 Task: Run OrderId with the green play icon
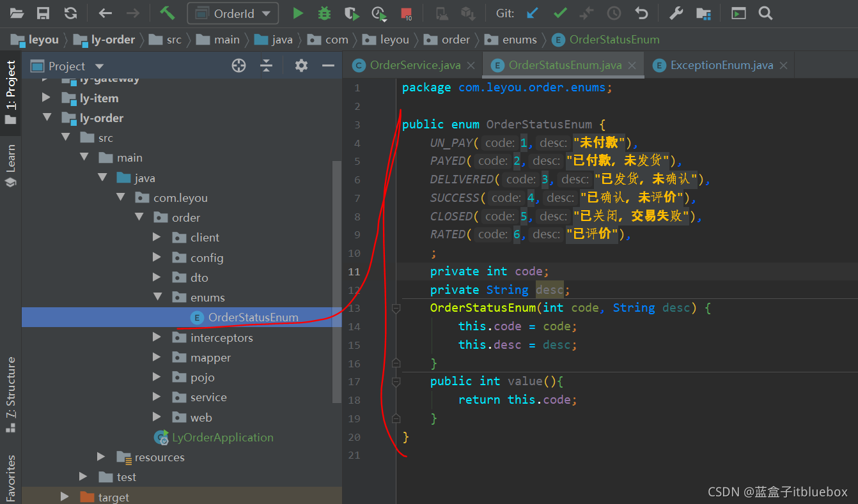(x=298, y=13)
